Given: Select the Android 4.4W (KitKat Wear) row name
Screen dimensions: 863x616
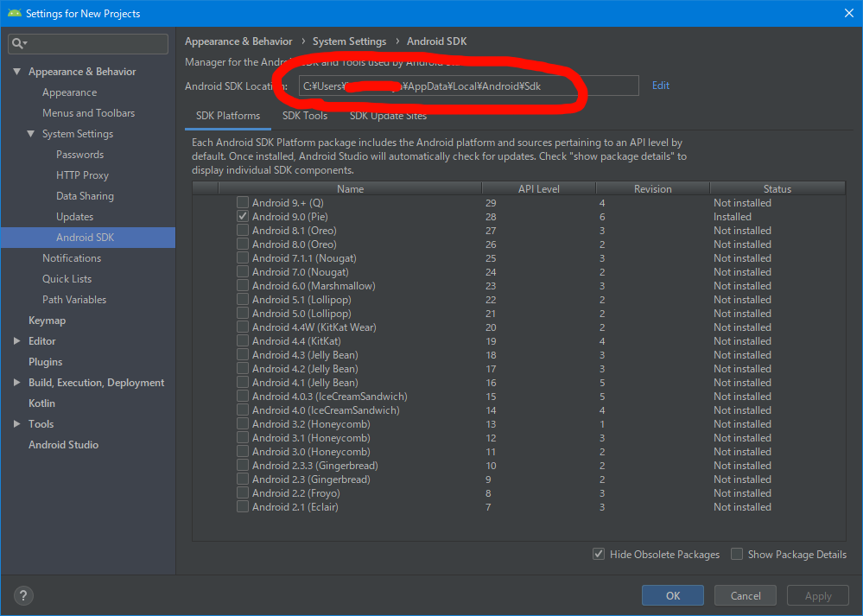Looking at the screenshot, I should [314, 327].
